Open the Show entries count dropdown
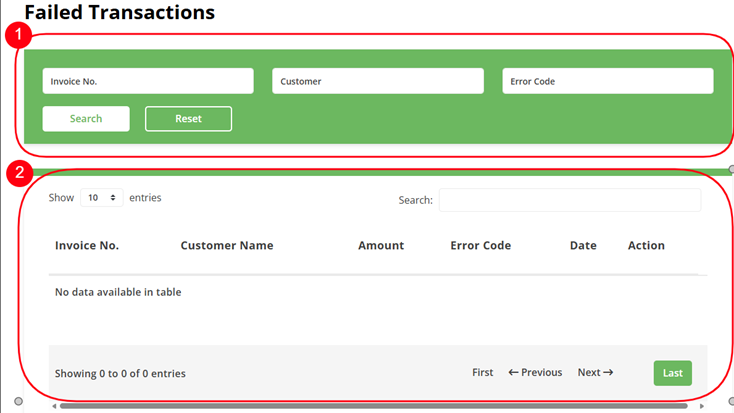The width and height of the screenshot is (734, 413). pyautogui.click(x=101, y=198)
